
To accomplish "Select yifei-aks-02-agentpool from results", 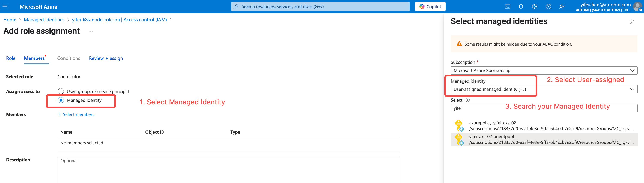I will pyautogui.click(x=544, y=139).
